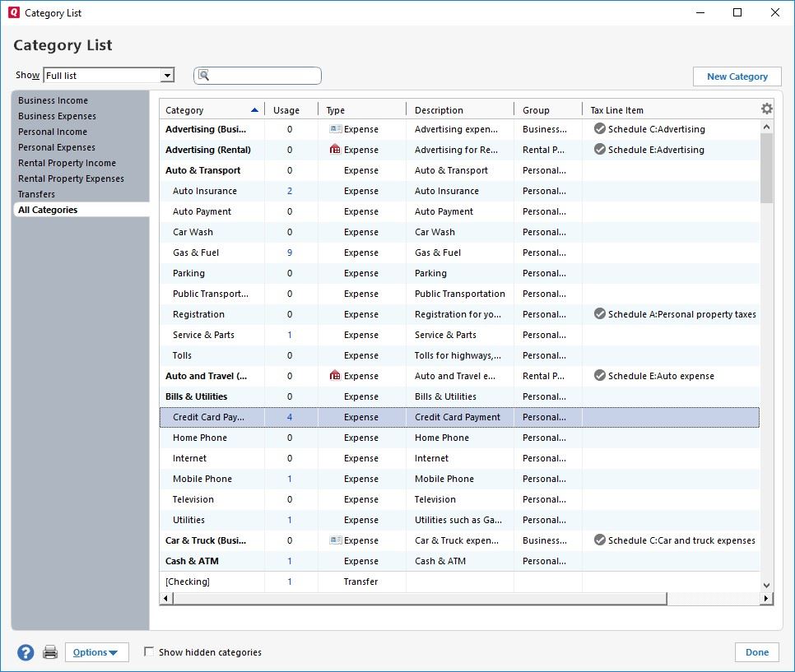Expand the Options dropdown button
Viewport: 795px width, 672px height.
click(95, 652)
